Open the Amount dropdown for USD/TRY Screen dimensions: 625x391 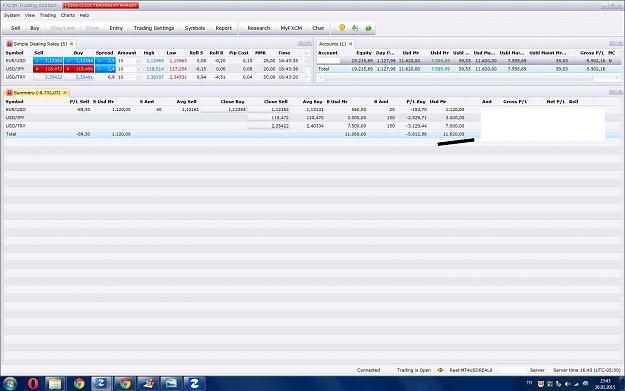pyautogui.click(x=138, y=77)
